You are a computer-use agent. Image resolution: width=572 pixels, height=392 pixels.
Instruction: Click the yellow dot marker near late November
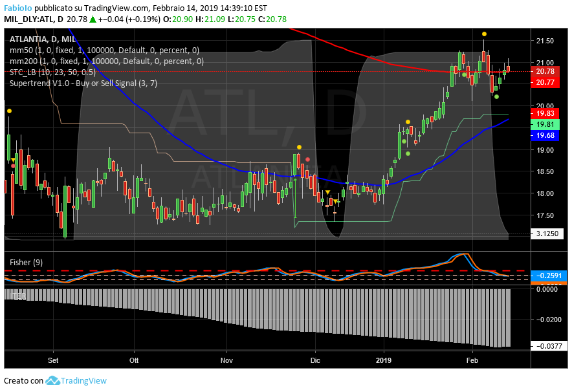[299, 147]
